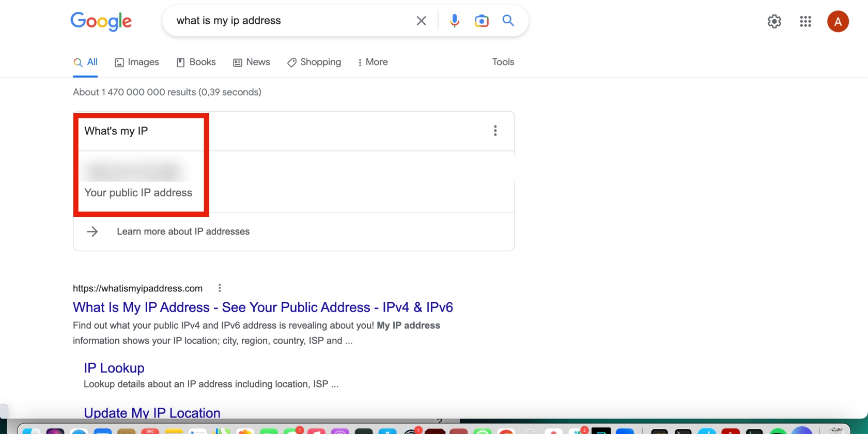Open the Update My IP Location sitelink
The image size is (868, 434).
point(152,413)
